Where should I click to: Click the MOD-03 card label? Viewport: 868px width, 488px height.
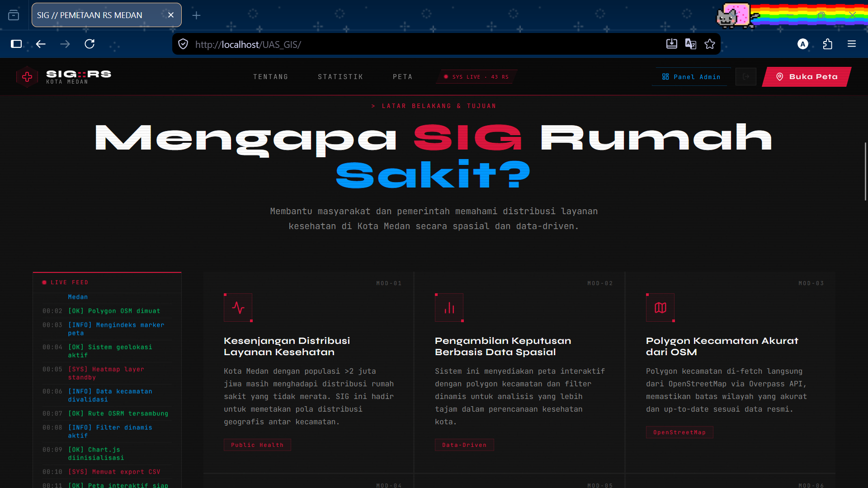coord(811,283)
